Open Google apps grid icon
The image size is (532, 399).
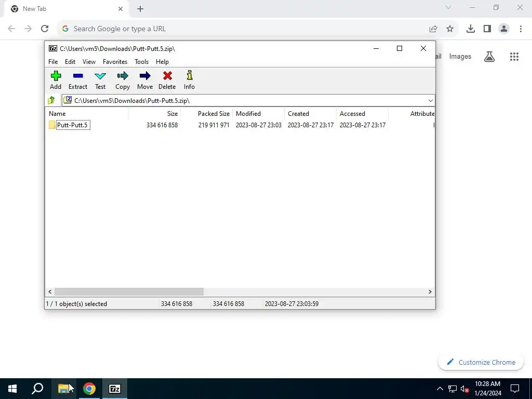[514, 56]
